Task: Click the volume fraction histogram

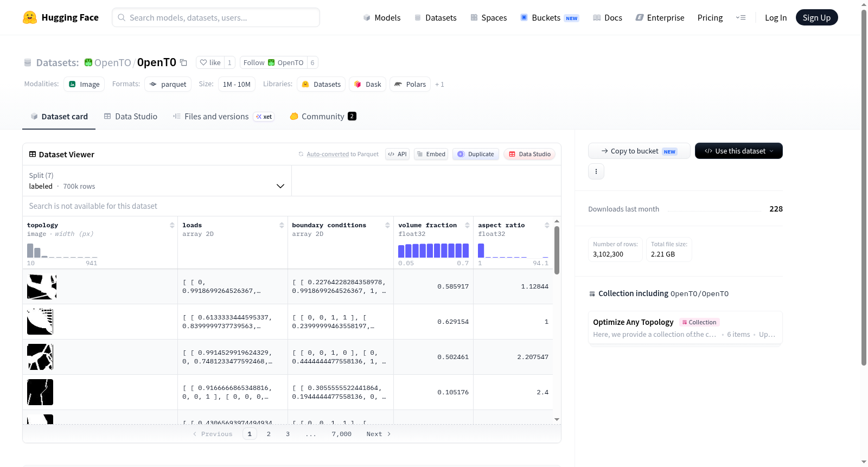Action: click(433, 251)
